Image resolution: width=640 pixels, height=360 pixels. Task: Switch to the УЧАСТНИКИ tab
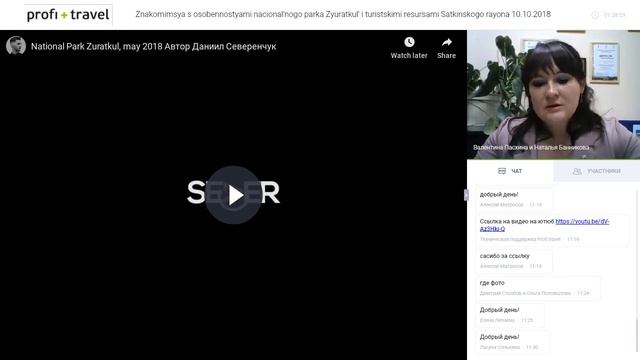pyautogui.click(x=597, y=171)
